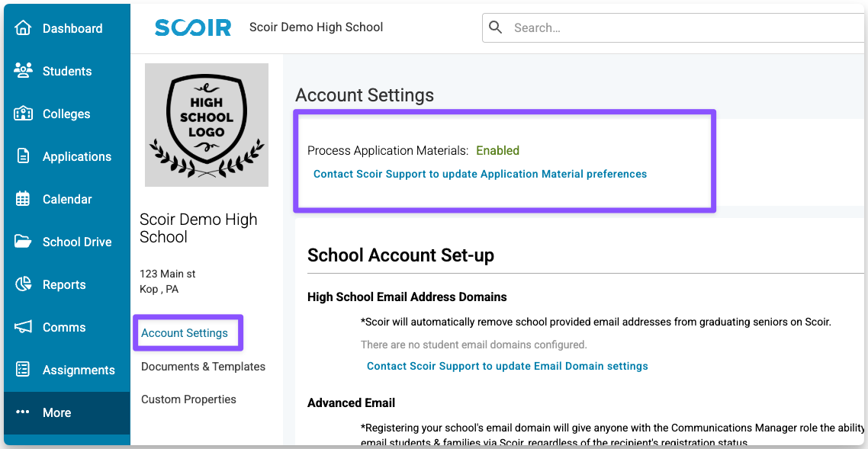Image resolution: width=868 pixels, height=449 pixels.
Task: Open School Drive in the sidebar
Action: pos(67,242)
